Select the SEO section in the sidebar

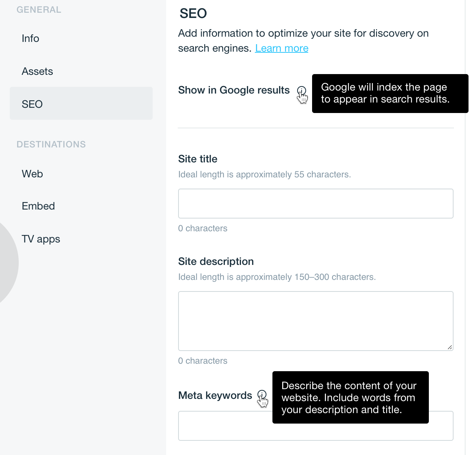click(x=32, y=104)
